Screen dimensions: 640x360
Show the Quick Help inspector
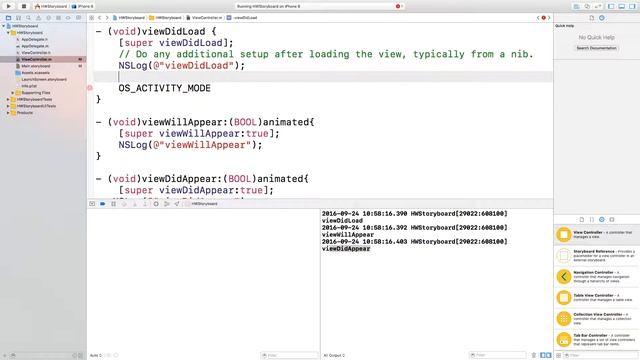602,18
